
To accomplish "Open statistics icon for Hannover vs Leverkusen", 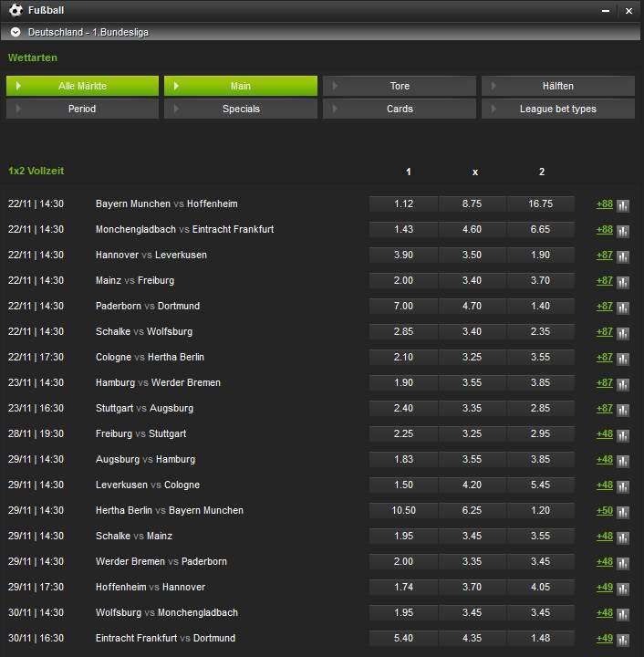I will pos(623,256).
